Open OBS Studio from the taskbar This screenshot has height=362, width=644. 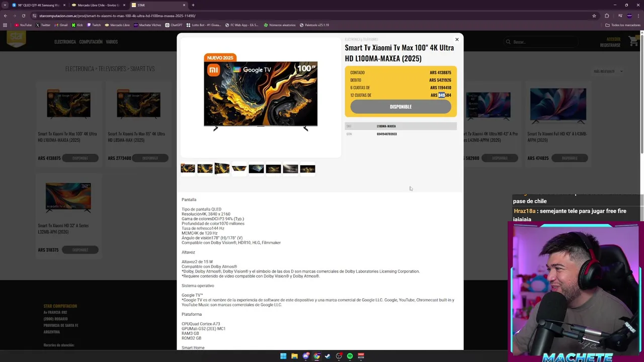[x=339, y=356]
